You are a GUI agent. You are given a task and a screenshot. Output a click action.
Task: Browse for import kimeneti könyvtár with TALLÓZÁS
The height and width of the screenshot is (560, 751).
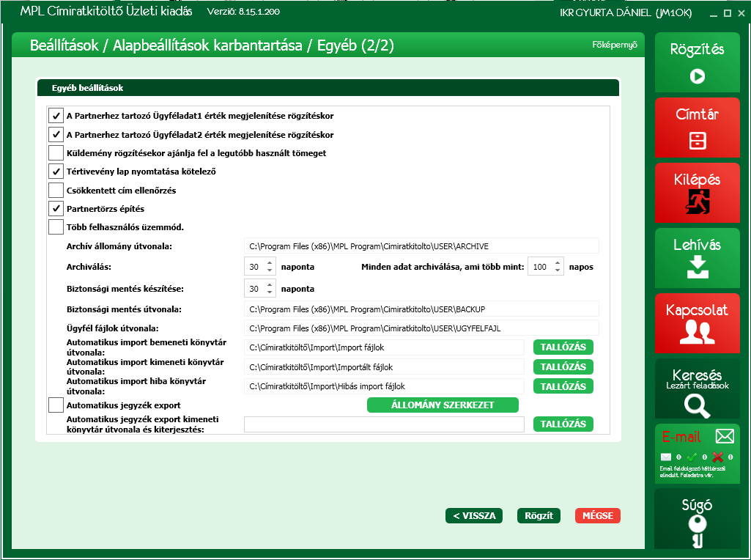[x=563, y=367]
